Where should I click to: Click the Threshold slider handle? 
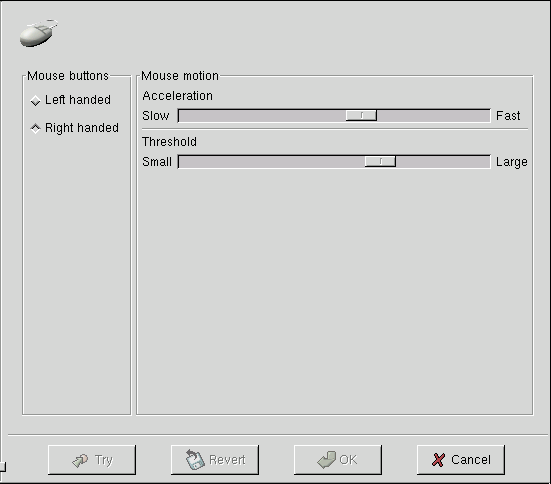coord(380,162)
